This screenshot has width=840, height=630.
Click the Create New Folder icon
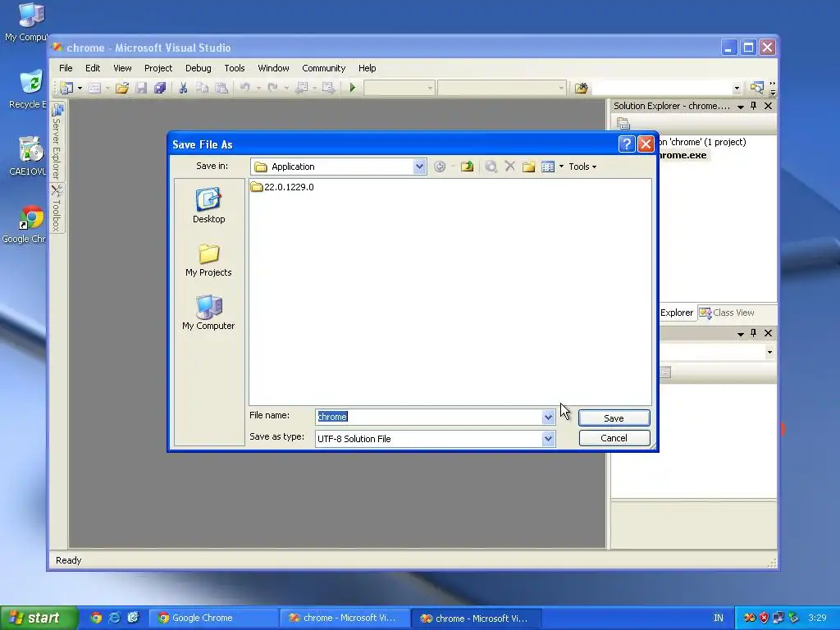[529, 167]
